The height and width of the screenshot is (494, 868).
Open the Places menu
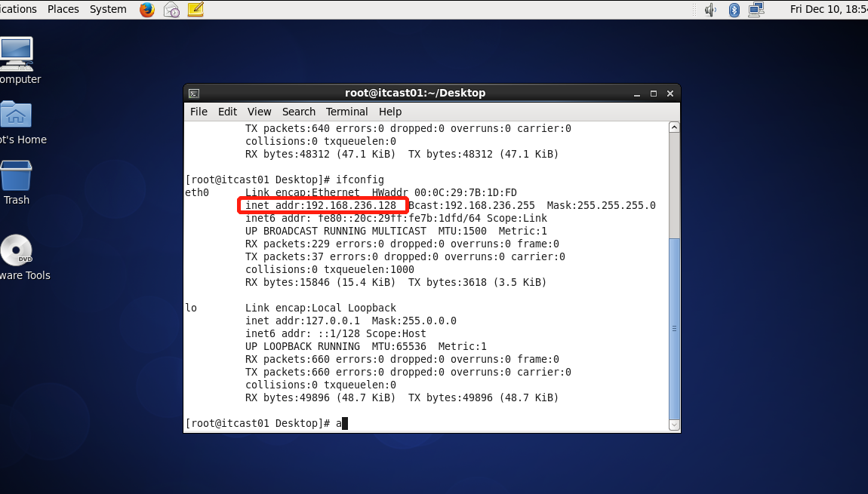(63, 9)
